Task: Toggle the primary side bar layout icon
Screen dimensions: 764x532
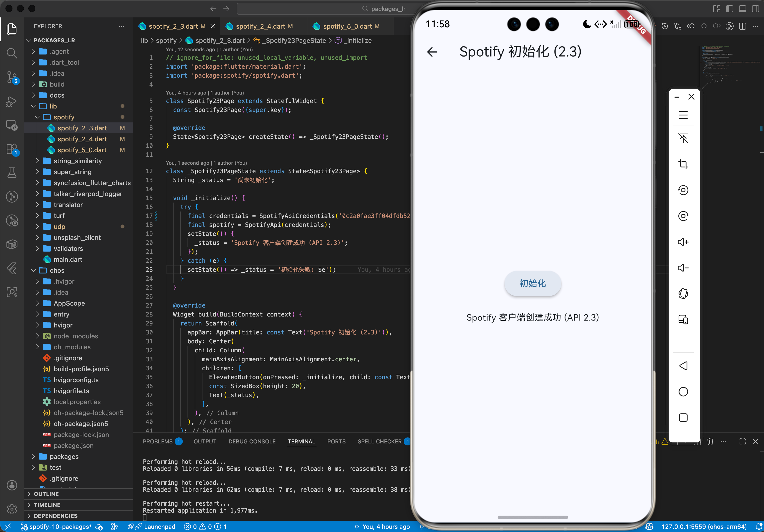Action: [x=729, y=9]
